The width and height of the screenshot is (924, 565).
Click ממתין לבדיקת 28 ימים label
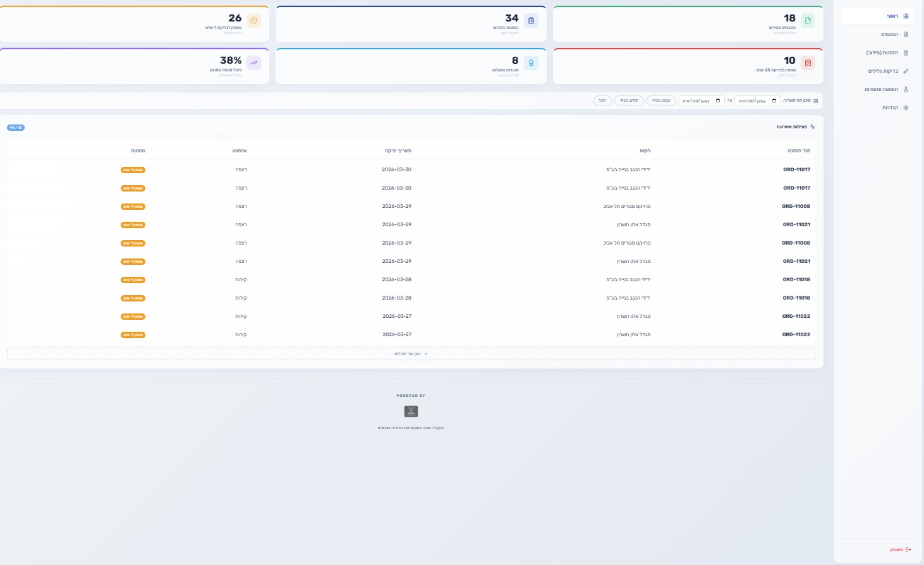[x=776, y=70]
